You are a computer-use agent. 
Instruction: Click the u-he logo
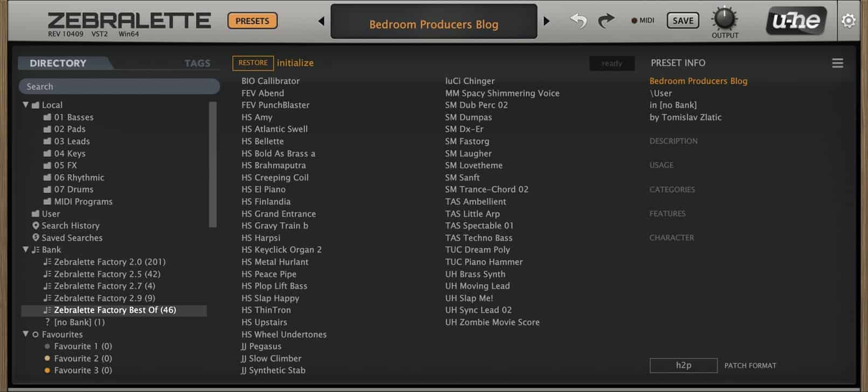tap(796, 21)
